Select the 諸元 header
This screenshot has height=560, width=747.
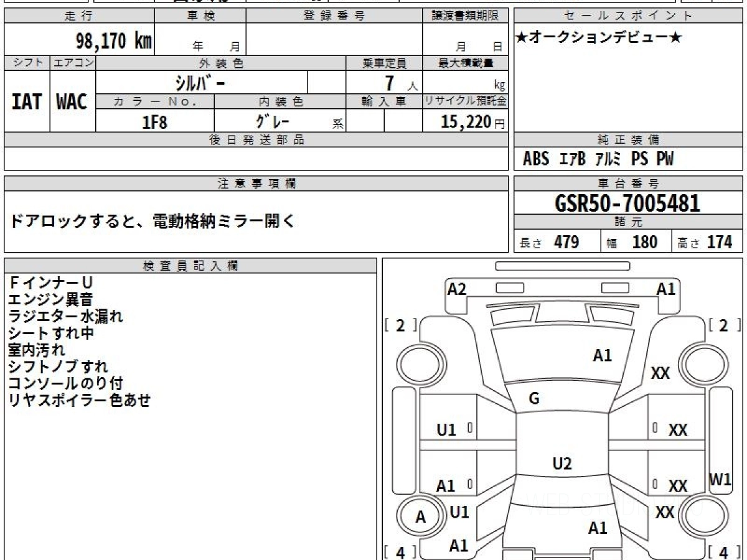(629, 222)
